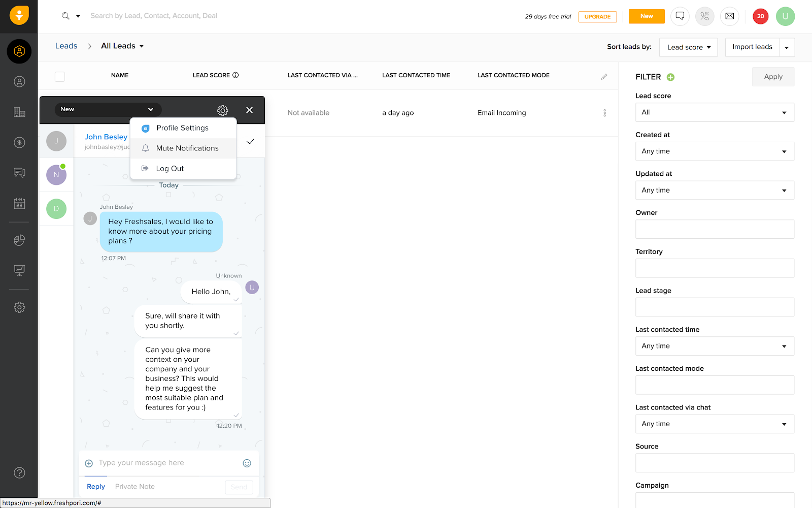Click the global search input field
812x508 pixels.
tap(154, 16)
